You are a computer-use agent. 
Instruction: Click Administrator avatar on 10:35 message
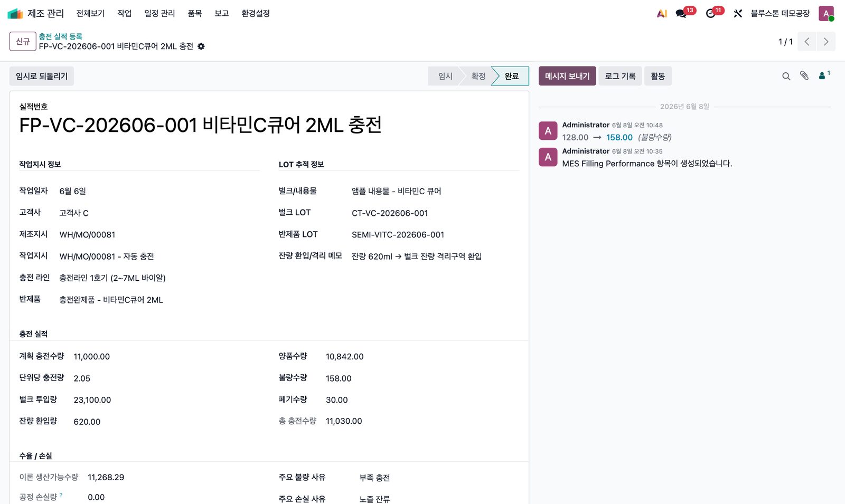point(548,157)
